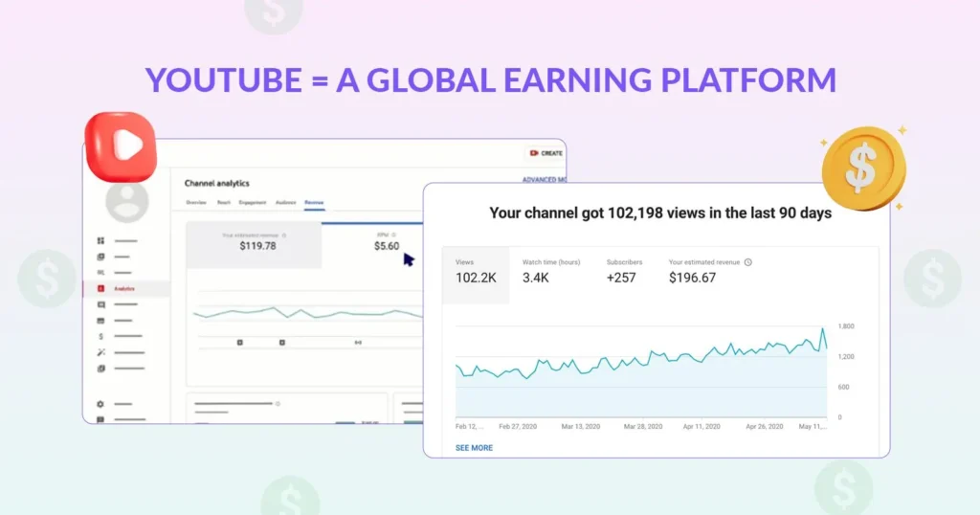Screen dimensions: 980x515
Task: Open Settings gear icon in sidebar
Action: (100, 404)
